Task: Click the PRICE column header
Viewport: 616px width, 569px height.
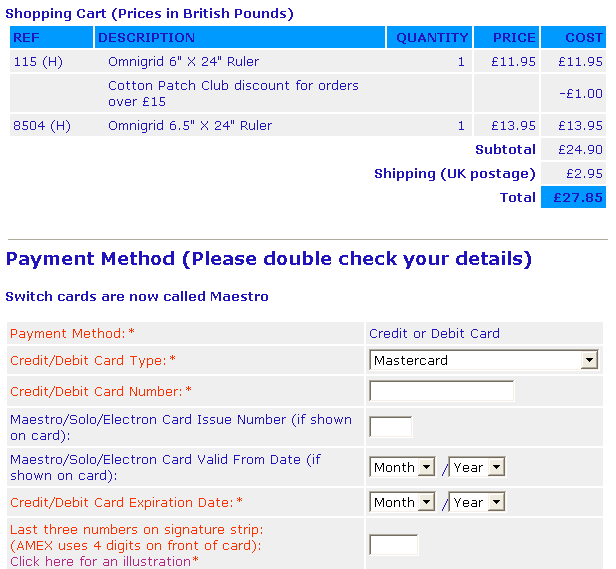Action: (514, 37)
